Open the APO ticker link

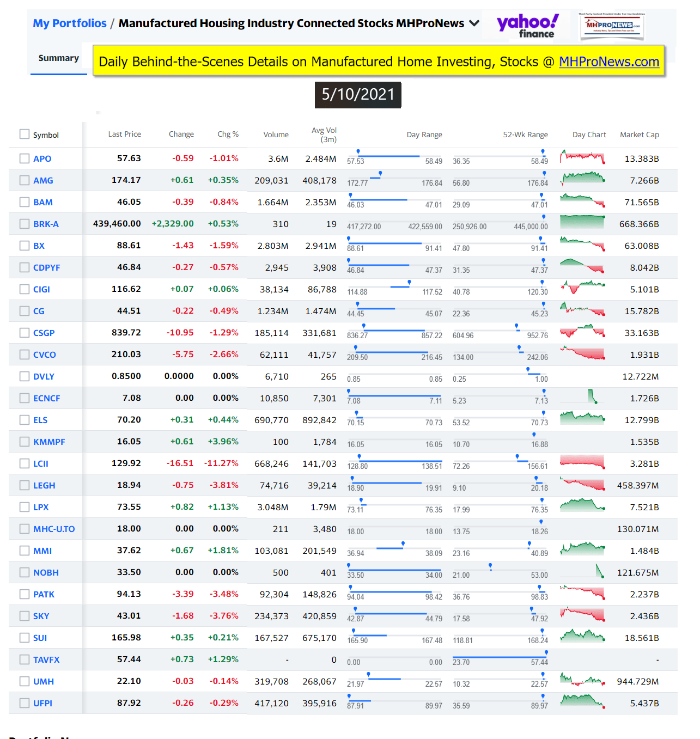click(42, 158)
